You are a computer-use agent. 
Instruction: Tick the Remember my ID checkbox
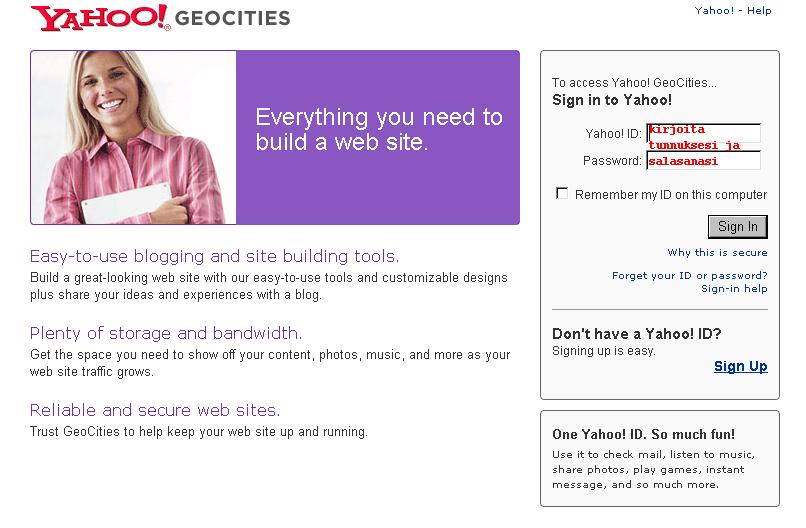(x=562, y=193)
